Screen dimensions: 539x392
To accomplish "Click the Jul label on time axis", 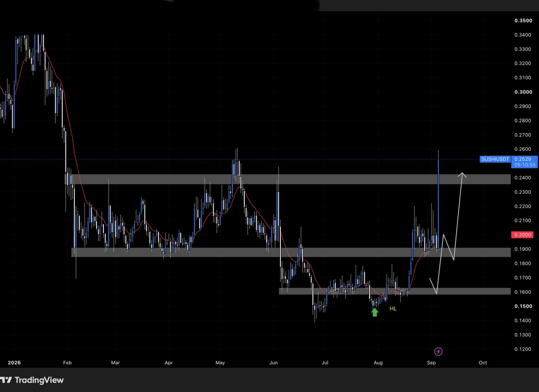I will [325, 363].
